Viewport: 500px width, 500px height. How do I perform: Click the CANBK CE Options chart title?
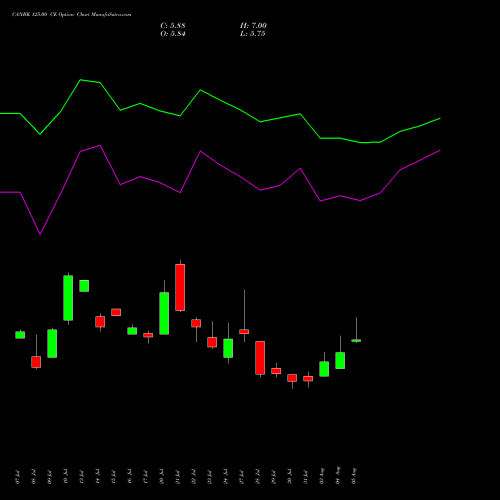[71, 14]
